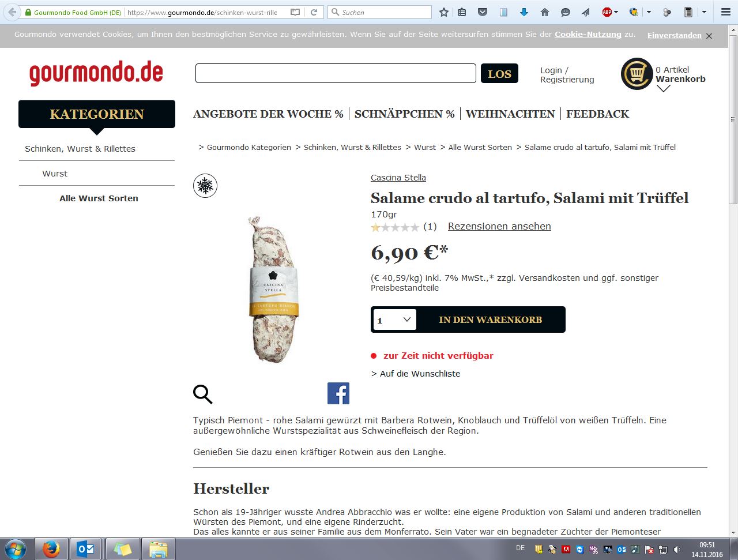
Task: Click the frozen snowflake badge icon
Action: (205, 186)
